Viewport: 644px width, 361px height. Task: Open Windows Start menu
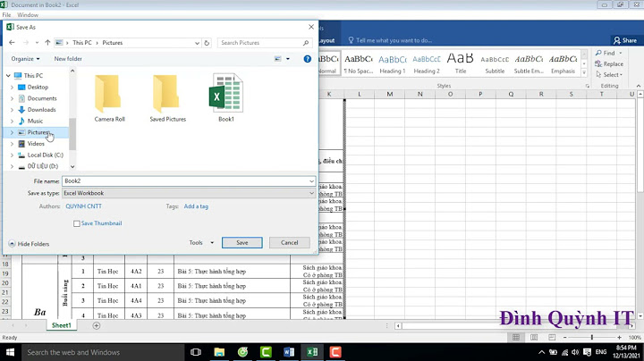(x=10, y=352)
